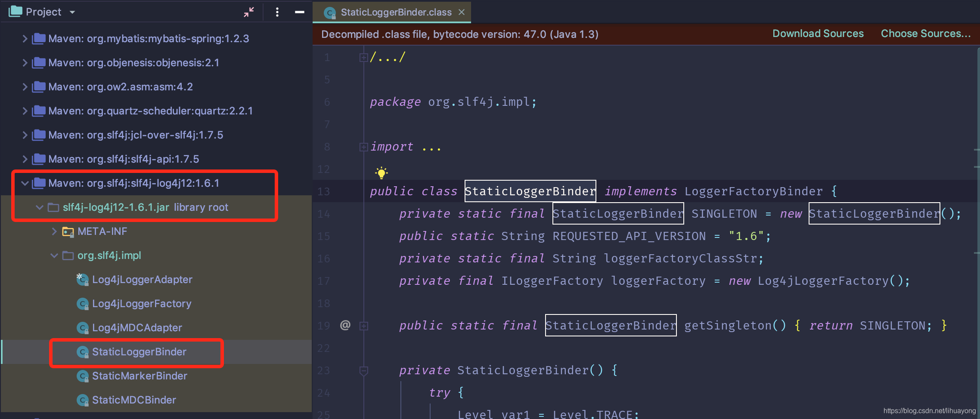Open Project panel options (three dots)
Viewport: 980px width, 419px height.
(x=277, y=12)
